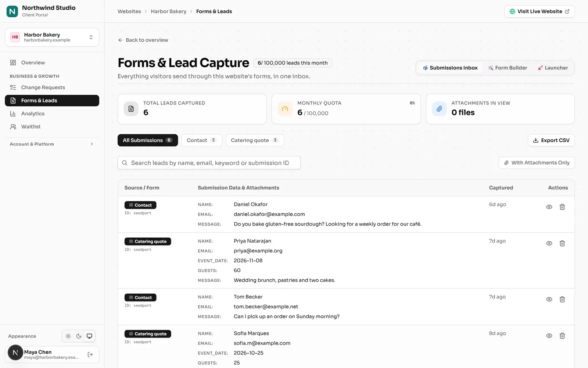The width and height of the screenshot is (588, 368).
Task: Open Analytics in the sidebar
Action: 52,114
